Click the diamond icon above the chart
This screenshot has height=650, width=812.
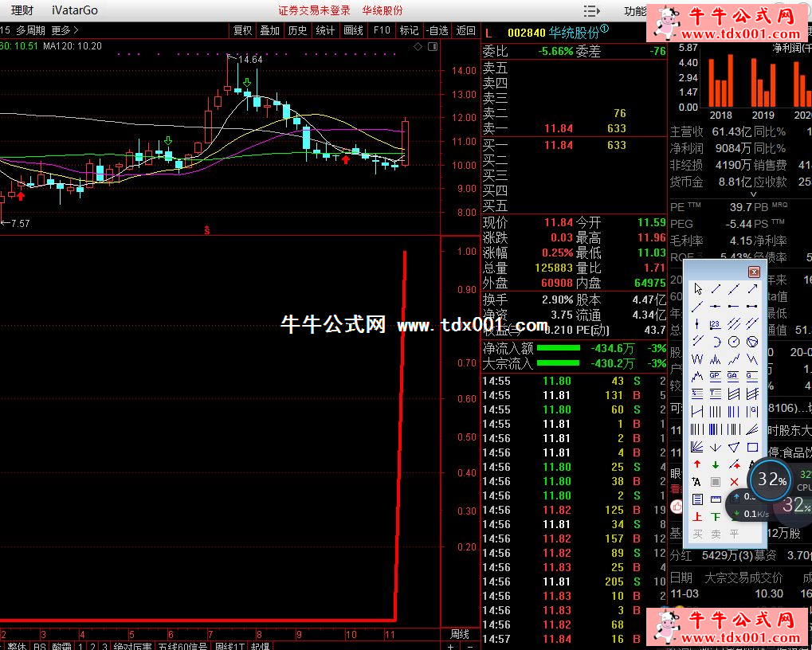point(418,47)
